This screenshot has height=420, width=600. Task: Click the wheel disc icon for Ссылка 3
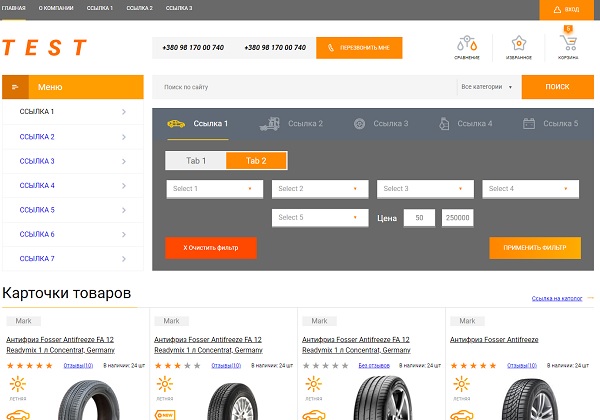[359, 124]
